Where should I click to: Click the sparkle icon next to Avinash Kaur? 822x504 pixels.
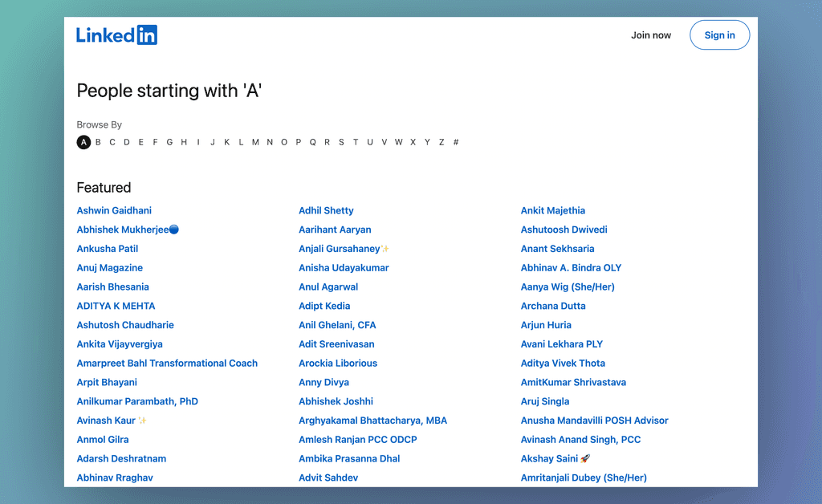click(x=141, y=420)
